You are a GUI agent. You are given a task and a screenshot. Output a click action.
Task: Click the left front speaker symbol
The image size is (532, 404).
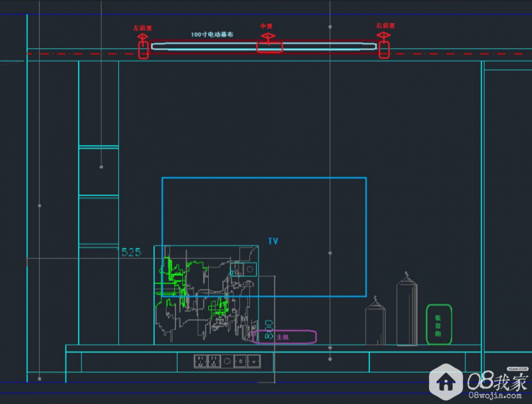click(143, 49)
